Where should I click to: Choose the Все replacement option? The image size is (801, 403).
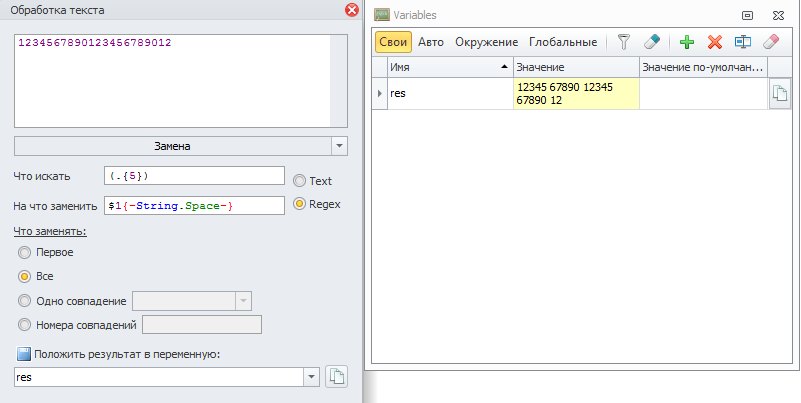point(24,276)
